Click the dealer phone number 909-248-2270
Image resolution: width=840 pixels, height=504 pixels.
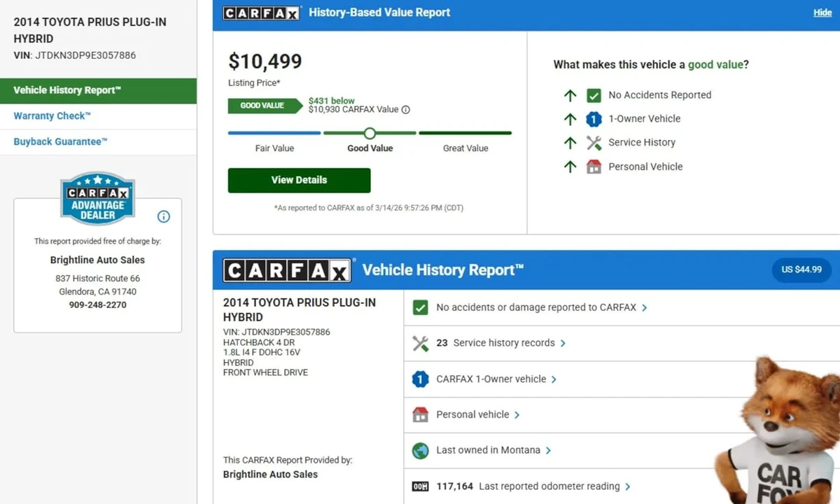(97, 305)
